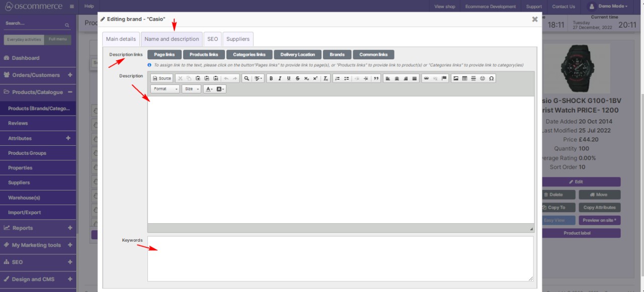Toggle bold formatting in the description editor
This screenshot has height=292, width=644.
[271, 78]
